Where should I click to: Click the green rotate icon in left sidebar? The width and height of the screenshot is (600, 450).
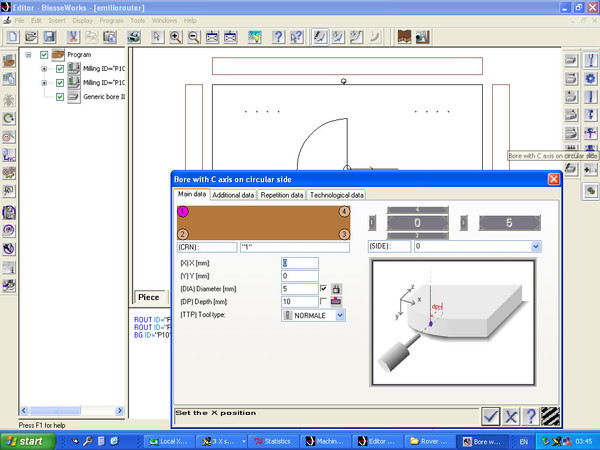(9, 119)
